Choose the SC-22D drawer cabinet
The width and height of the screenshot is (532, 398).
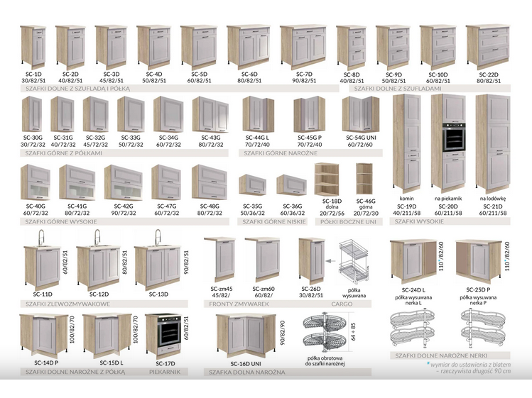coord(483,46)
